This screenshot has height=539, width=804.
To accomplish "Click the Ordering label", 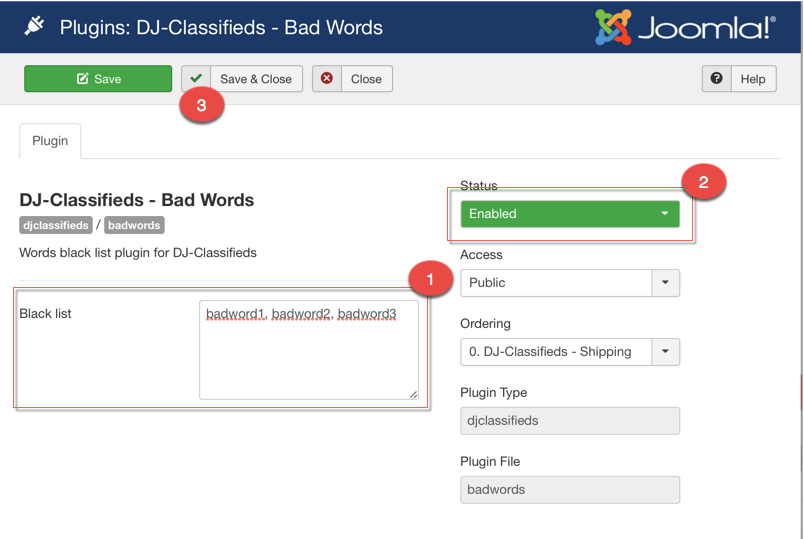I will tap(485, 324).
